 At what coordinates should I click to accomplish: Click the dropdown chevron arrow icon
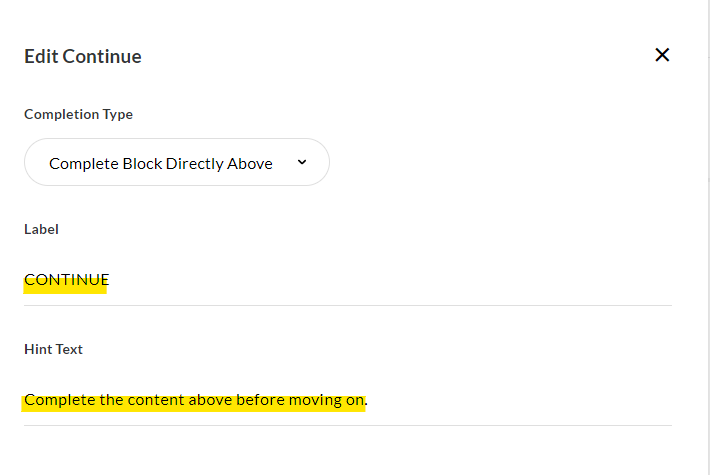coord(302,163)
